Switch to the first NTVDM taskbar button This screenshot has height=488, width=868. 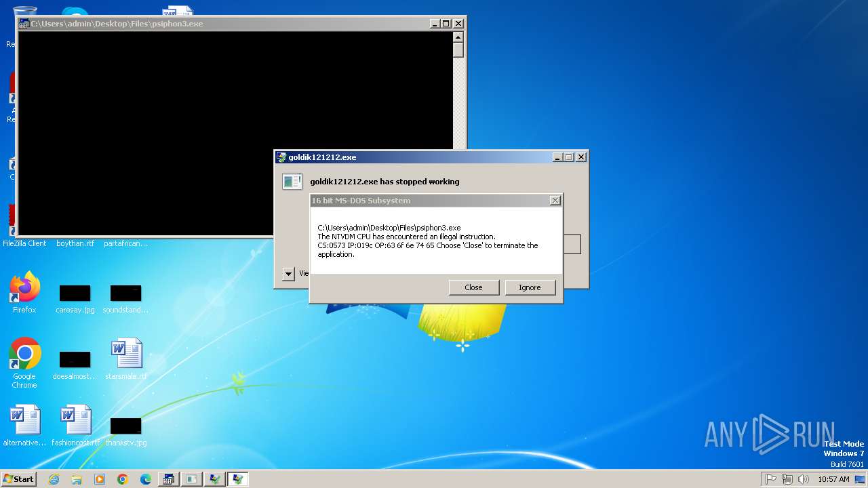point(215,479)
